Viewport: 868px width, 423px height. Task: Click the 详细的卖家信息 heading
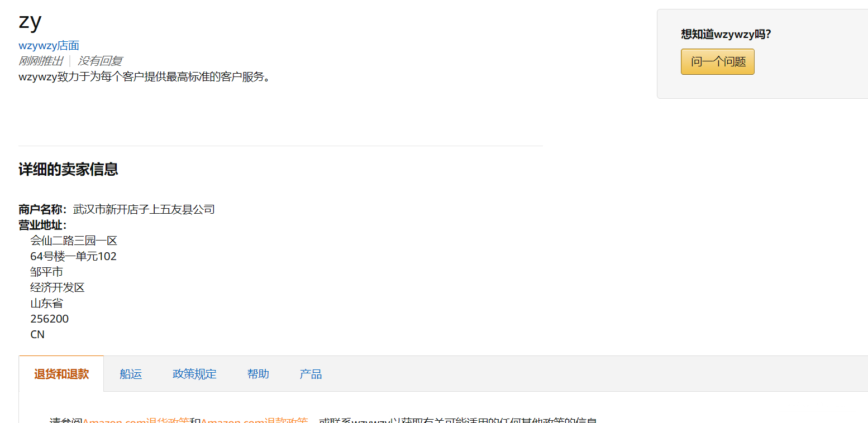click(x=68, y=169)
